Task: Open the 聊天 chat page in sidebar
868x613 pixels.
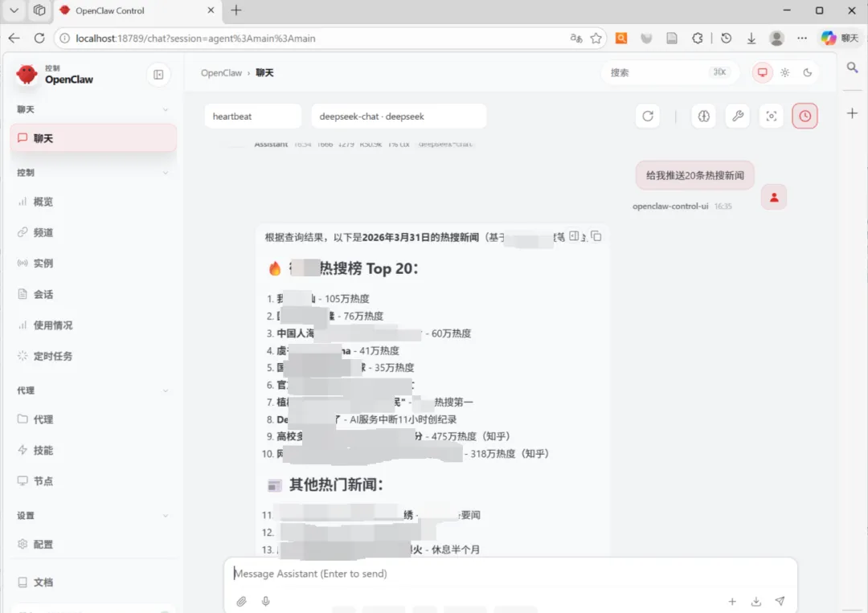Action: tap(93, 137)
